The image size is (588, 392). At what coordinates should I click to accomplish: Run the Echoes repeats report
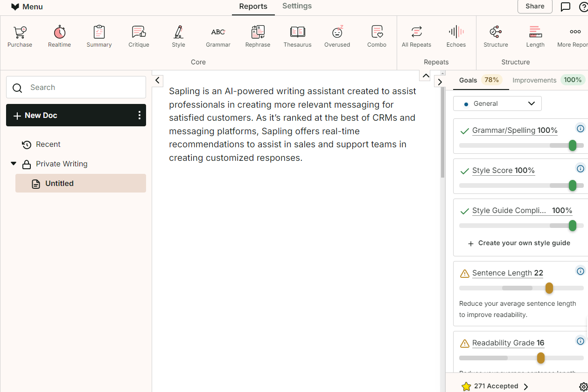coord(456,35)
